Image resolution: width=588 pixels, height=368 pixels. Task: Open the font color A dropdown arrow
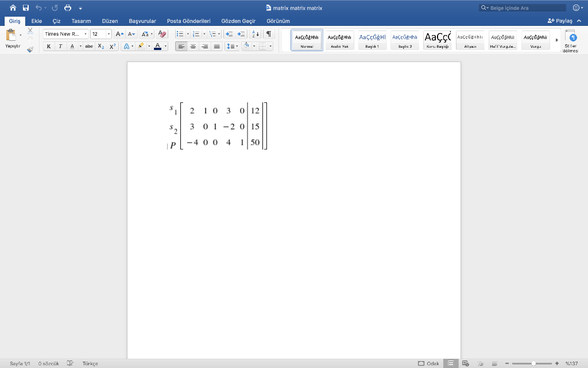coord(166,46)
